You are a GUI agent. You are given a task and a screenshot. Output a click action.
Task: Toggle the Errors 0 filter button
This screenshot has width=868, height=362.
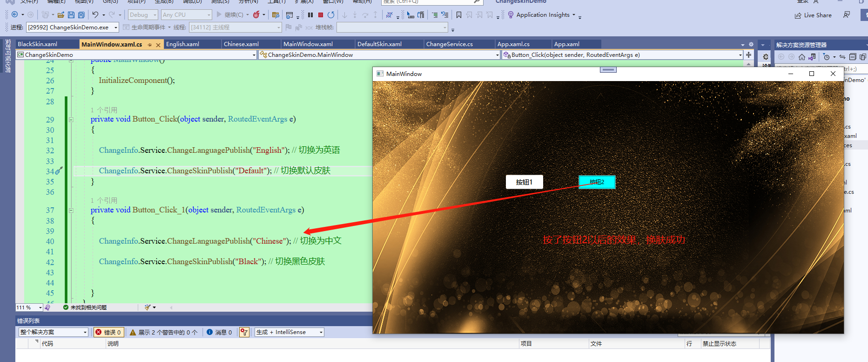[x=108, y=332]
